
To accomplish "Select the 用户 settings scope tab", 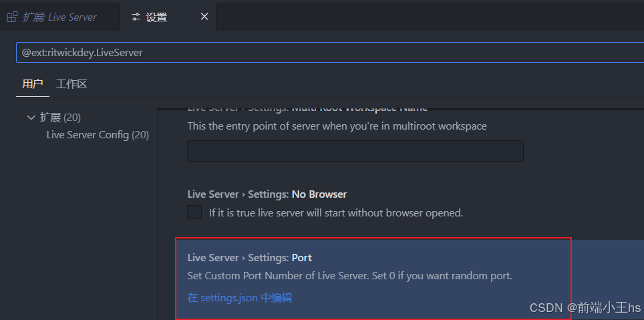I will (x=33, y=85).
